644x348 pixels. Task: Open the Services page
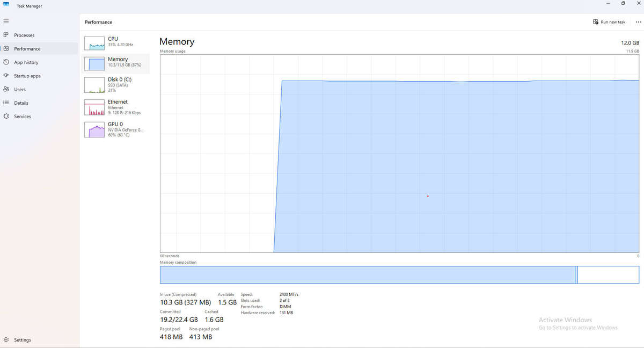click(39, 116)
